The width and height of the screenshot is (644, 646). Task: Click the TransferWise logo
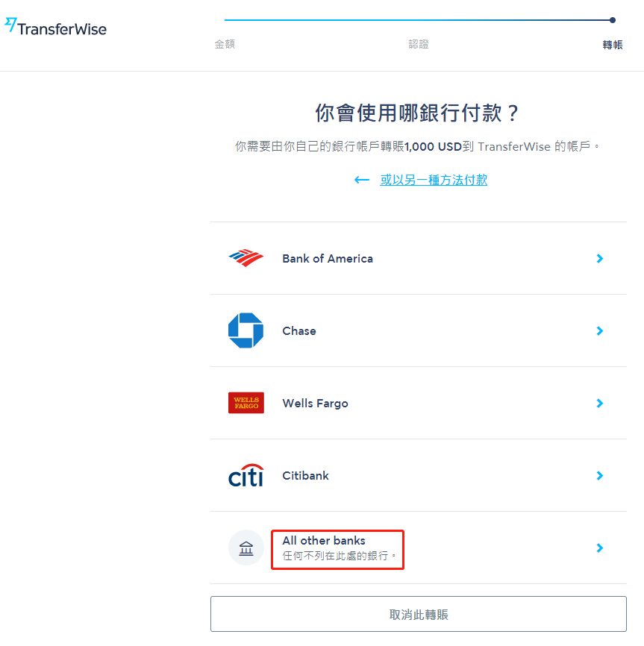click(56, 27)
